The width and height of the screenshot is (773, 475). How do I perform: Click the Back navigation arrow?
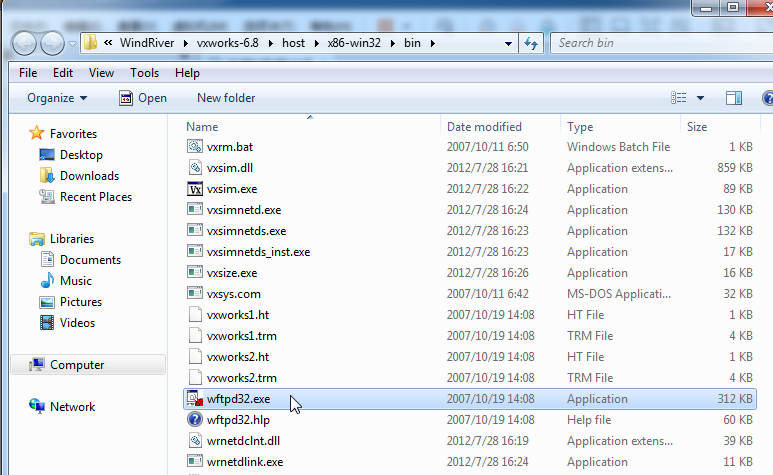coord(24,43)
